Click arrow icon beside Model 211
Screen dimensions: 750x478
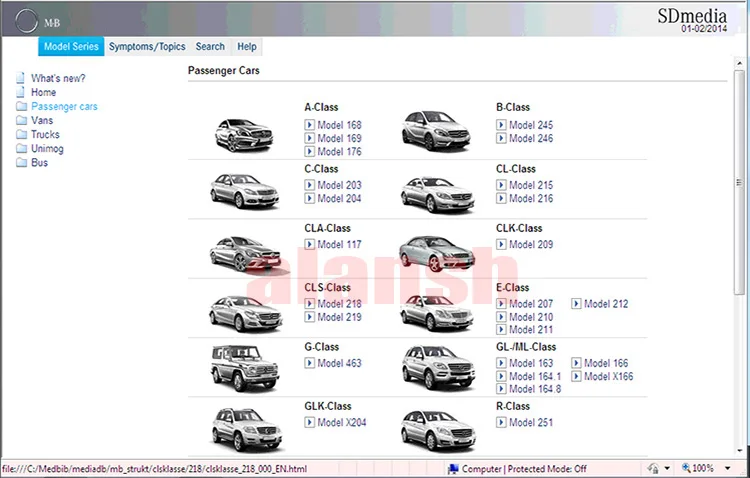coord(501,329)
